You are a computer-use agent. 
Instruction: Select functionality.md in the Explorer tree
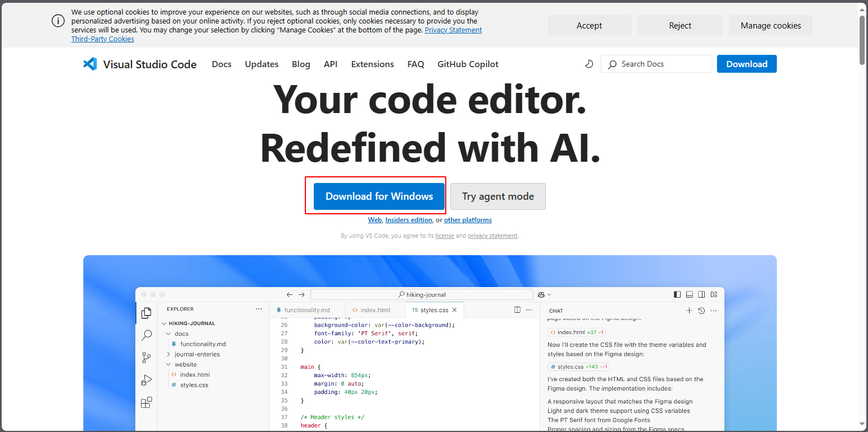(x=199, y=344)
